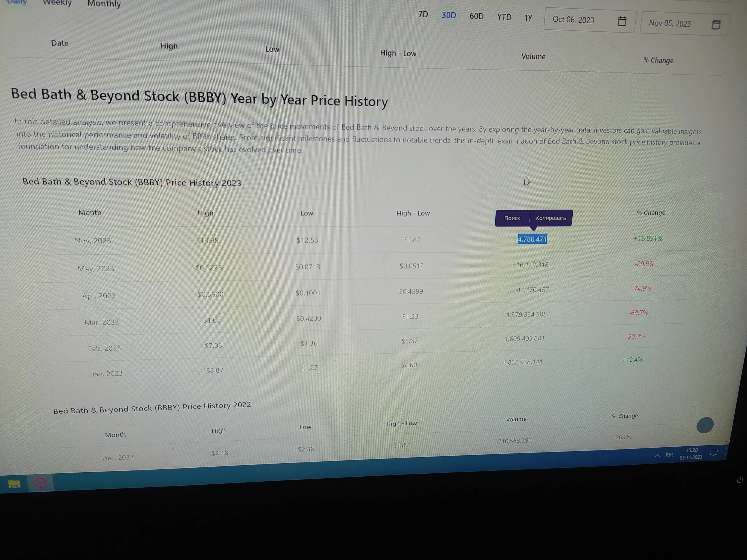Select the YTD range
This screenshot has width=747, height=560.
[504, 17]
